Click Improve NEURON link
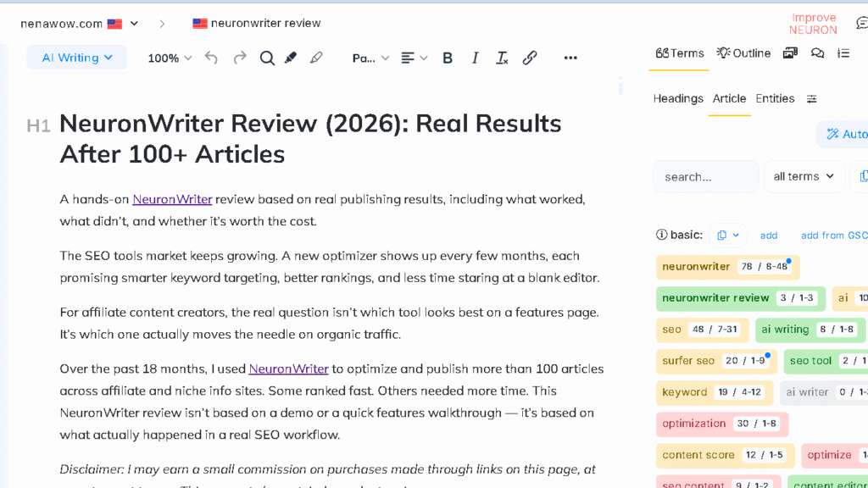The height and width of the screenshot is (488, 868). click(x=813, y=24)
